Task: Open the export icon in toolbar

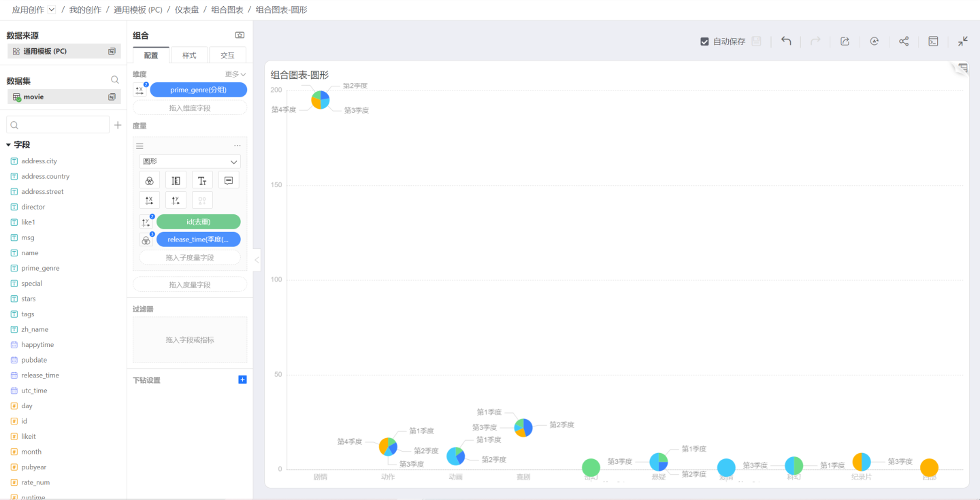Action: (x=845, y=41)
